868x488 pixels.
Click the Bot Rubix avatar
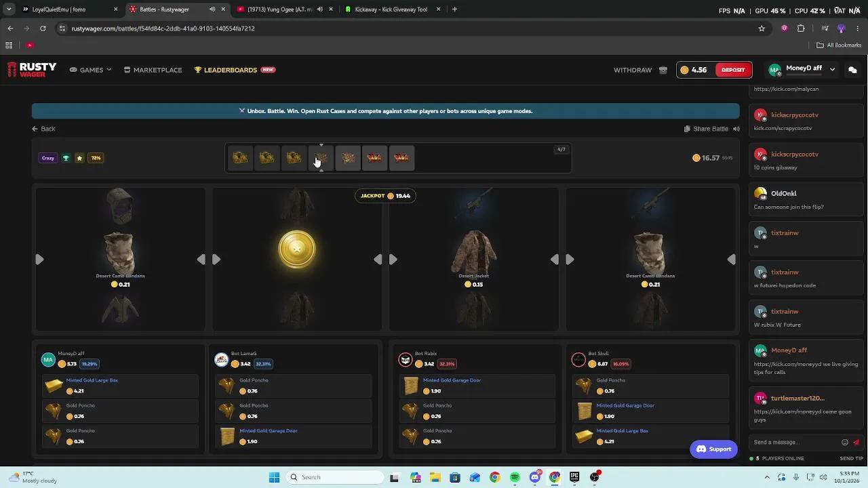[406, 359]
